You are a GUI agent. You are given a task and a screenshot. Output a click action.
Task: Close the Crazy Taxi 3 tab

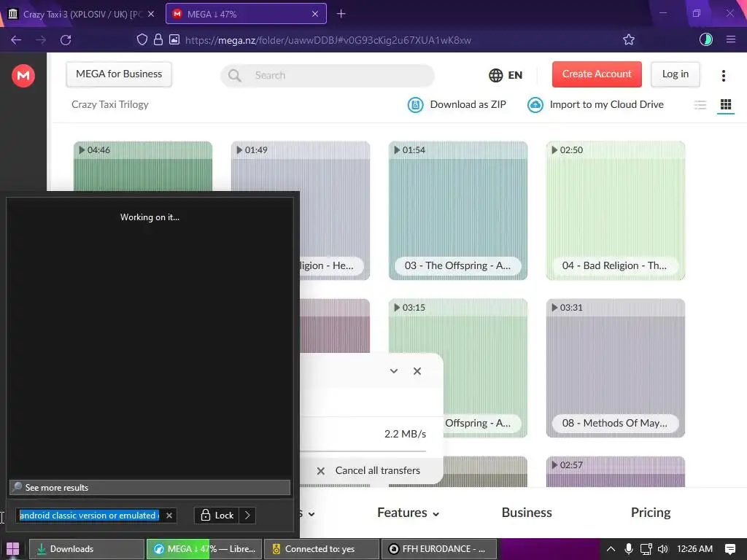coord(151,14)
